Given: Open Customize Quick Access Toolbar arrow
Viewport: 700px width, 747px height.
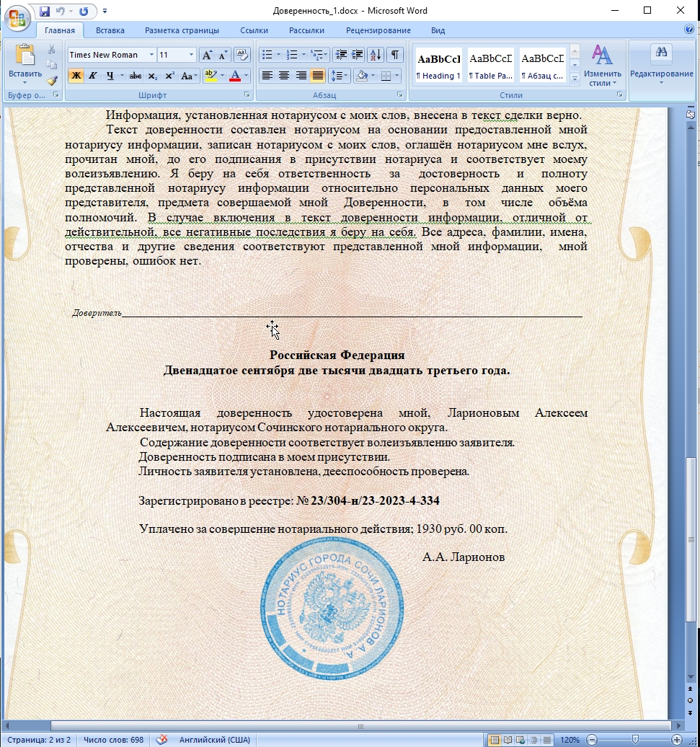Looking at the screenshot, I should (x=105, y=11).
